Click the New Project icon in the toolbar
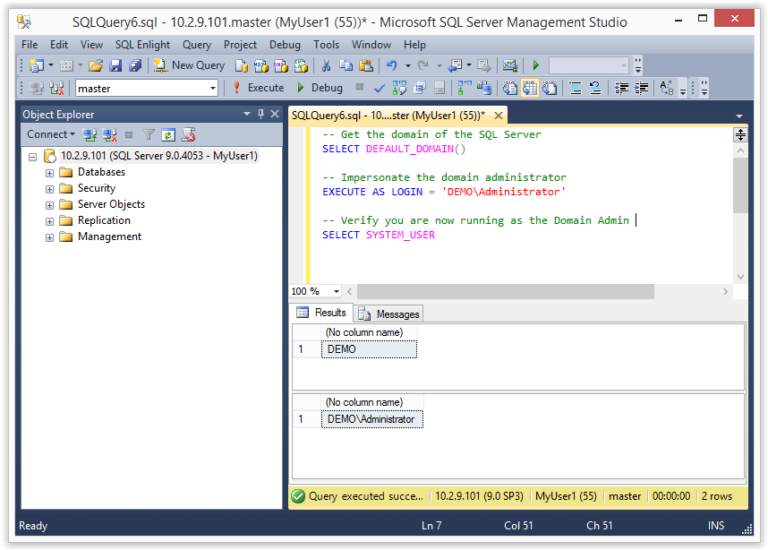This screenshot has height=550, width=768. [37, 66]
